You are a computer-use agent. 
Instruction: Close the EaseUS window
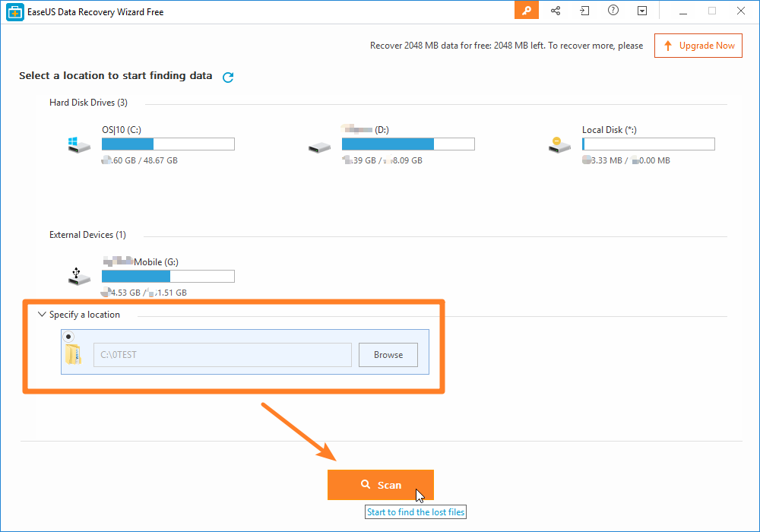[x=740, y=11]
